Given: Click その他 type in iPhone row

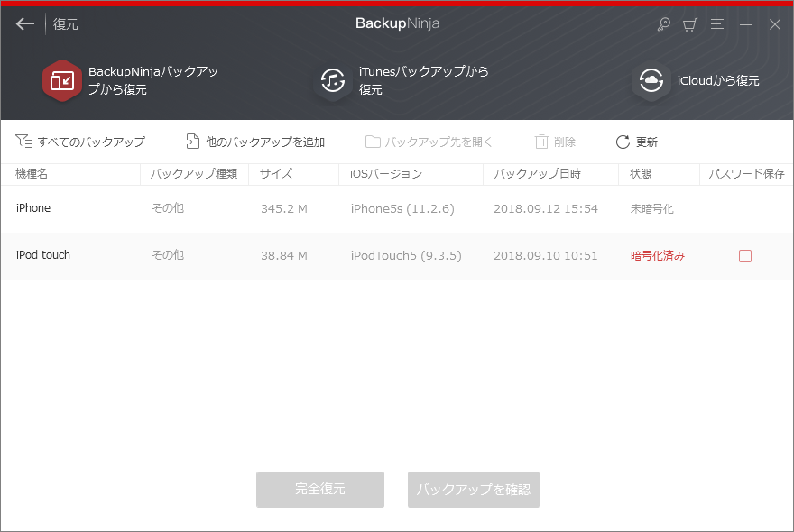Looking at the screenshot, I should tap(168, 208).
